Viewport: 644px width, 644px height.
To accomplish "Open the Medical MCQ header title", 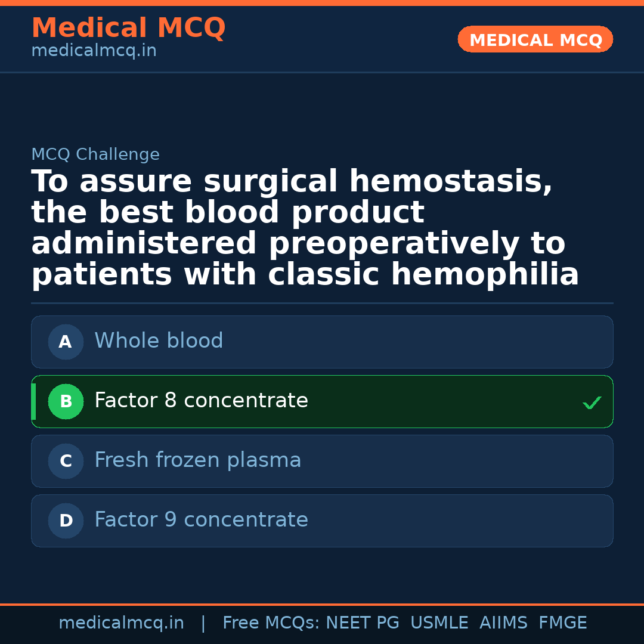I will click(x=128, y=28).
